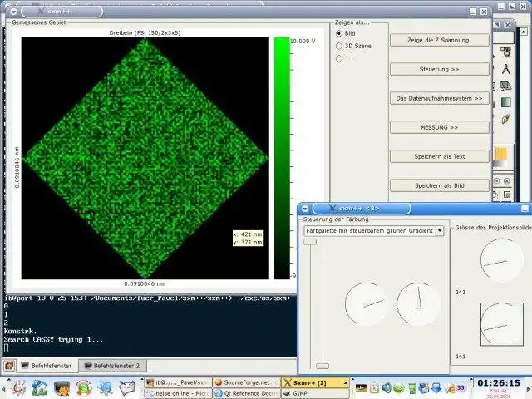
Task: Open the KDE gear start menu
Action: pyautogui.click(x=18, y=388)
